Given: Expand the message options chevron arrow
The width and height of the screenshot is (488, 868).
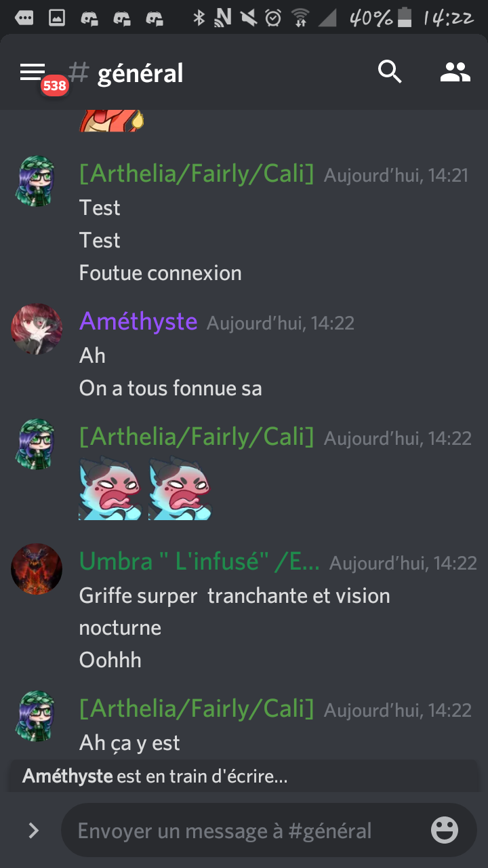Looking at the screenshot, I should point(33,831).
